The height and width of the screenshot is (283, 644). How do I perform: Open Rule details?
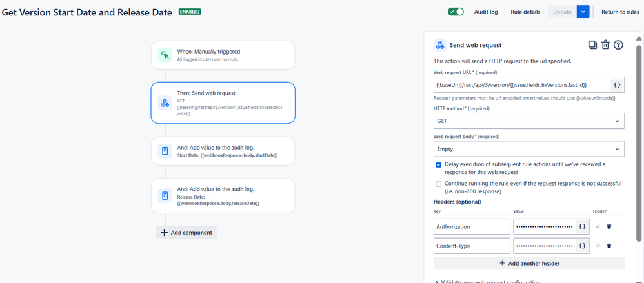click(x=525, y=12)
